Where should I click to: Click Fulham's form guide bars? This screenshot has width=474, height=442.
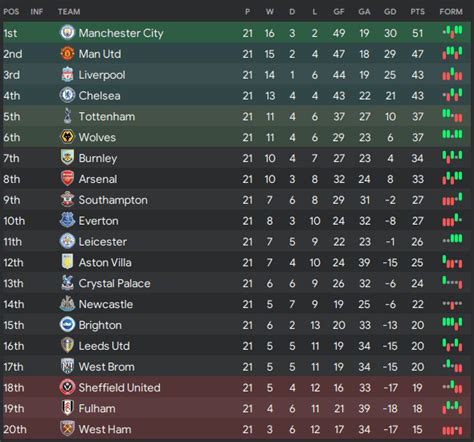click(x=452, y=407)
